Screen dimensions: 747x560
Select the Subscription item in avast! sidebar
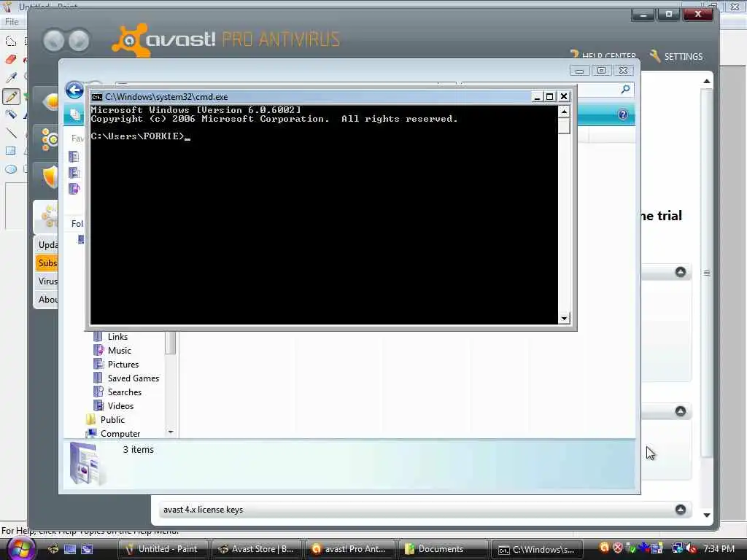tap(47, 262)
